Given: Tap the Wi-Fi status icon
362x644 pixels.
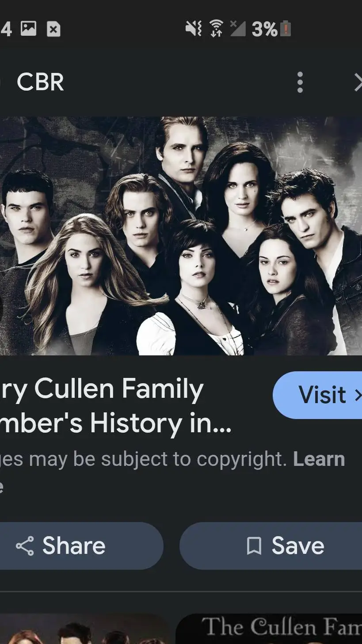Looking at the screenshot, I should [x=216, y=29].
